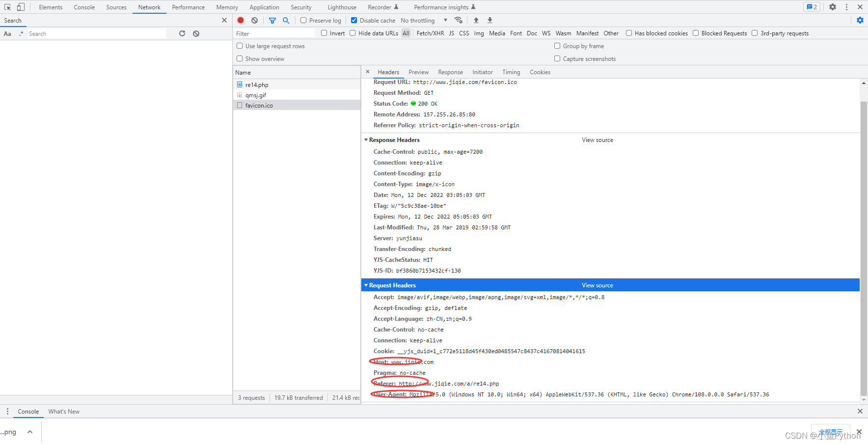Image resolution: width=868 pixels, height=445 pixels.
Task: Click View source for Request Headers
Action: pos(597,285)
